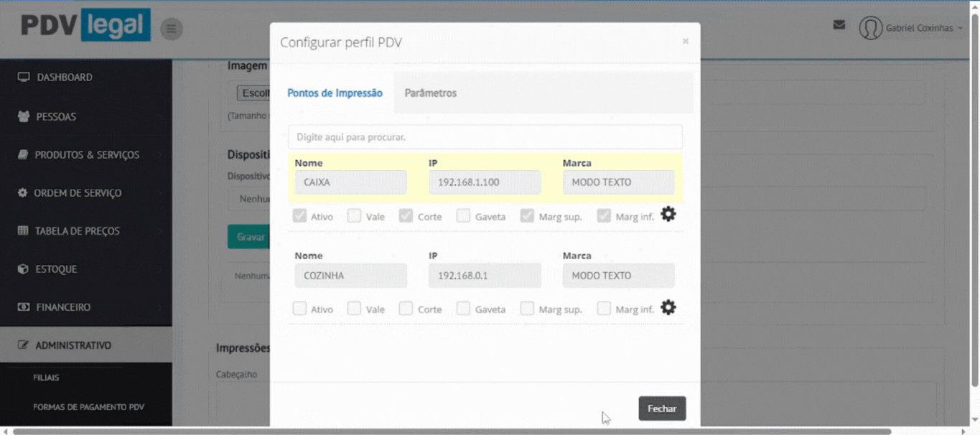Click the Fechar button

(x=661, y=408)
